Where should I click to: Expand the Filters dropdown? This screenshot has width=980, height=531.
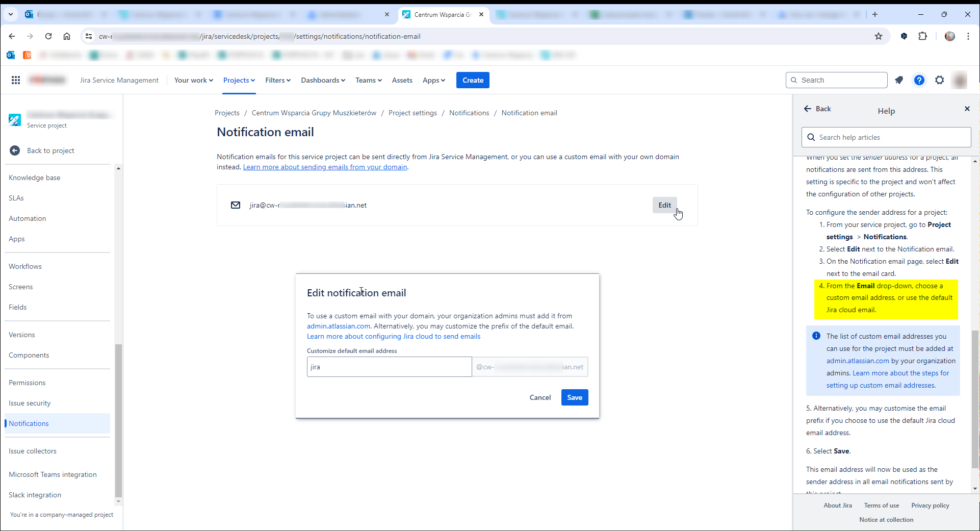pyautogui.click(x=277, y=80)
